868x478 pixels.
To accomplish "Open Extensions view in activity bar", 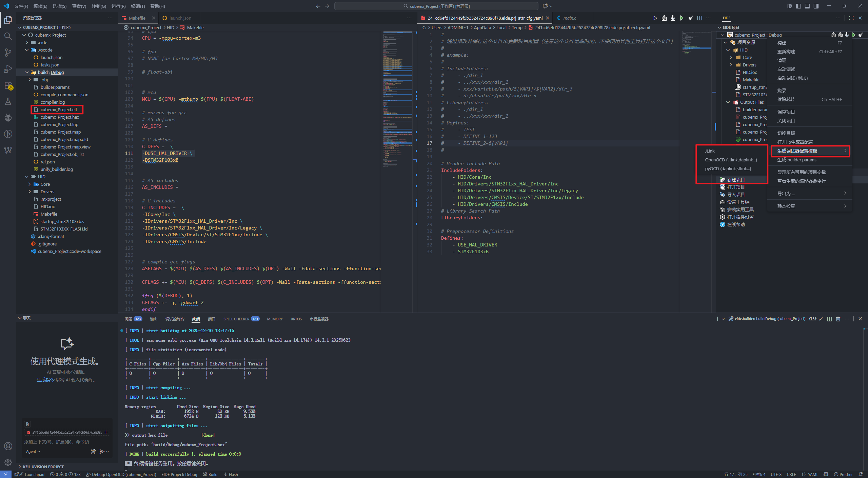I will coord(8,85).
